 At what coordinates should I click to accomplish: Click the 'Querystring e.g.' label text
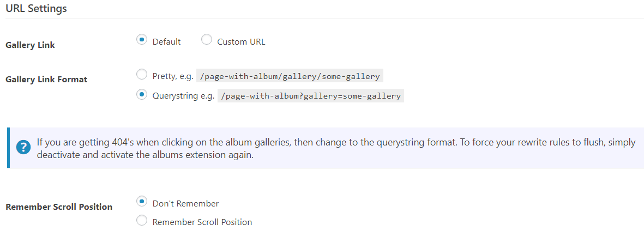(183, 96)
